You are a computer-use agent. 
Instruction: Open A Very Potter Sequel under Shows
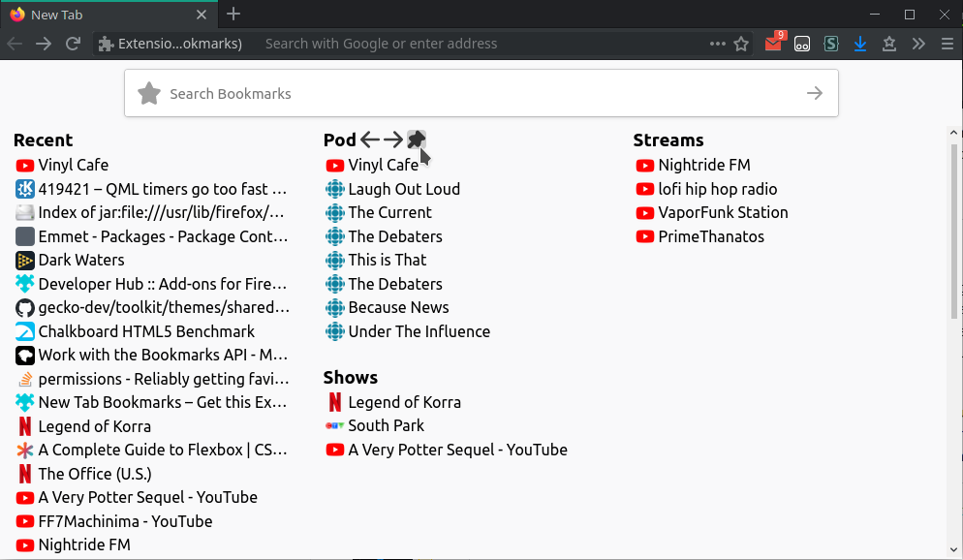pyautogui.click(x=447, y=451)
